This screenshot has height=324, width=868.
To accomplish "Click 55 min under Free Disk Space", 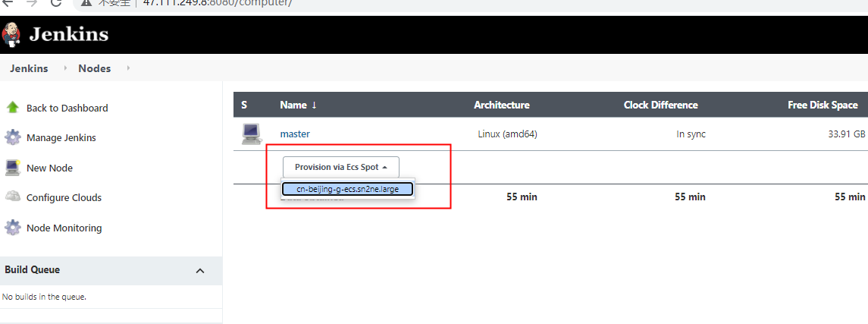I will click(x=850, y=197).
